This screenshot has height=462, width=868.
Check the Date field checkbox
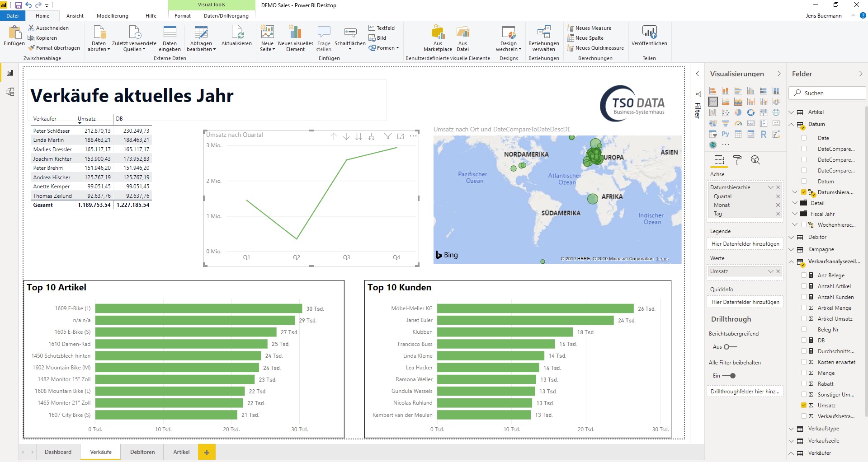804,138
